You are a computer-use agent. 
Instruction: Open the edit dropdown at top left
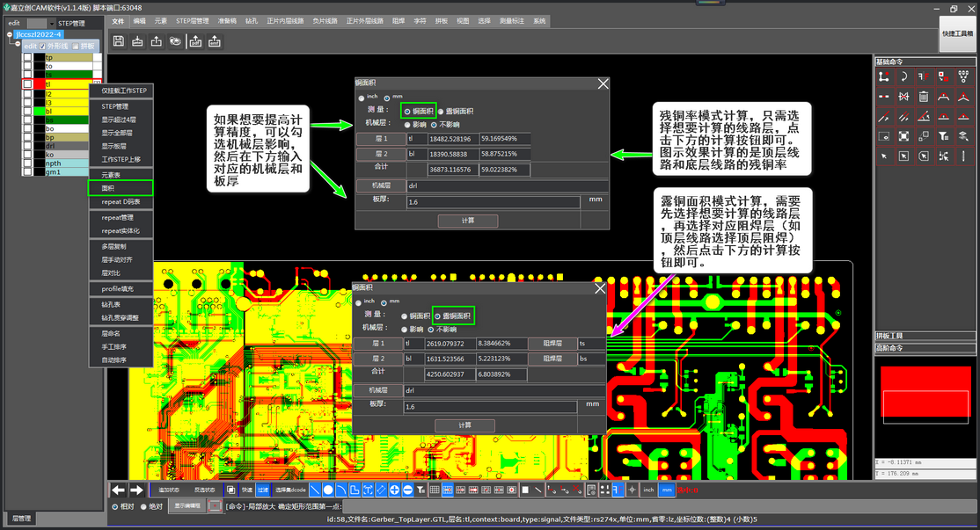coord(51,23)
